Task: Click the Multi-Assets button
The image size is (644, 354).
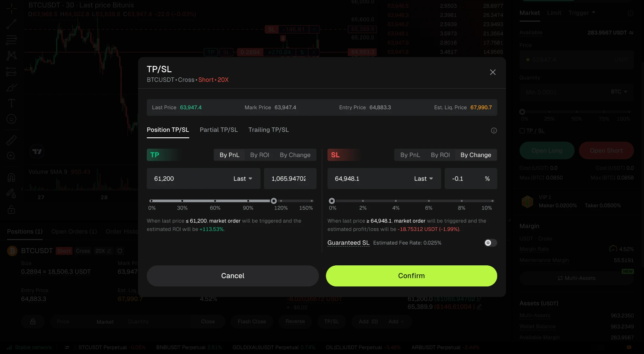Action: tap(576, 278)
